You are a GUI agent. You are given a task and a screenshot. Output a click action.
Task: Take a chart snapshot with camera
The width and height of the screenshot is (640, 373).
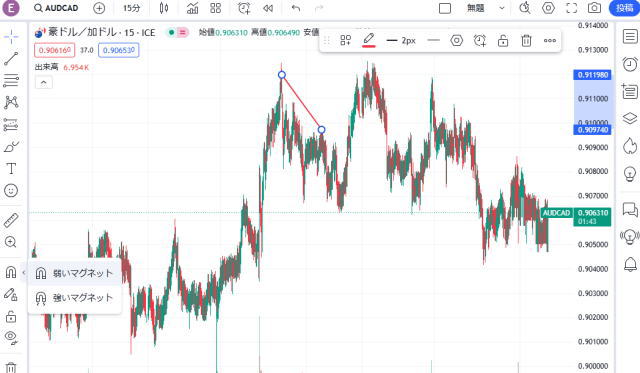pyautogui.click(x=594, y=8)
